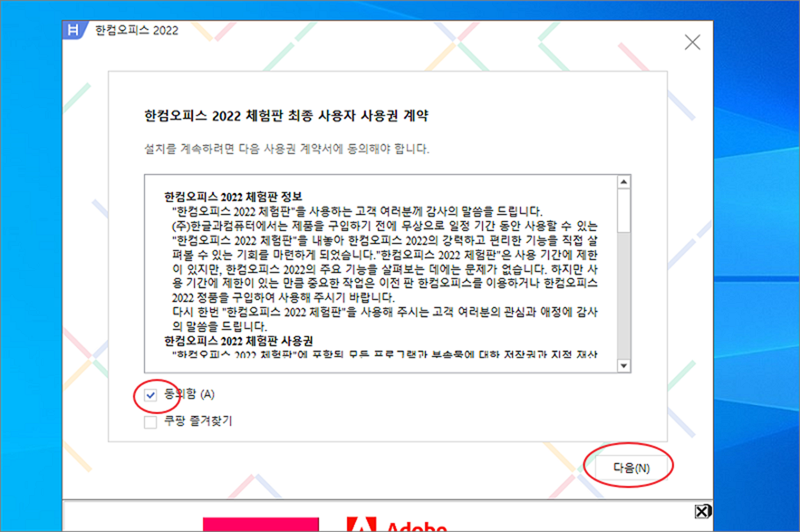The image size is (800, 532).
Task: Click the heading 한컴오피스 2022 체험판 정보
Action: (x=233, y=197)
